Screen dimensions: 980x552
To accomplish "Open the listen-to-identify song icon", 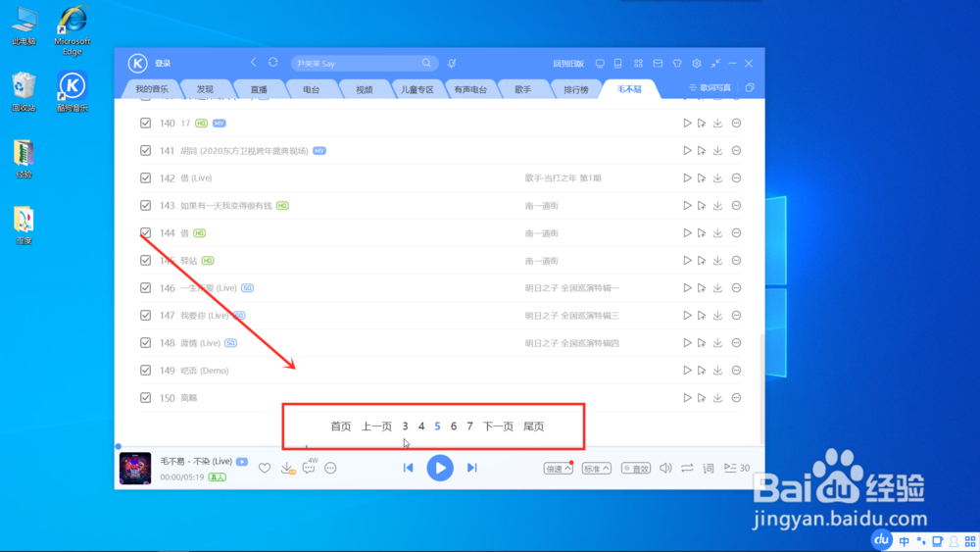I will (x=452, y=63).
